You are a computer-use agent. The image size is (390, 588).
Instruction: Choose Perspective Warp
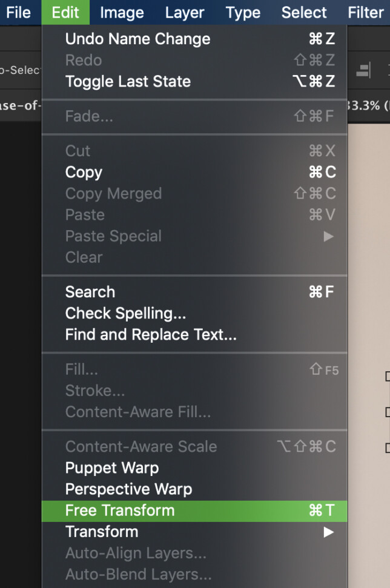[126, 489]
